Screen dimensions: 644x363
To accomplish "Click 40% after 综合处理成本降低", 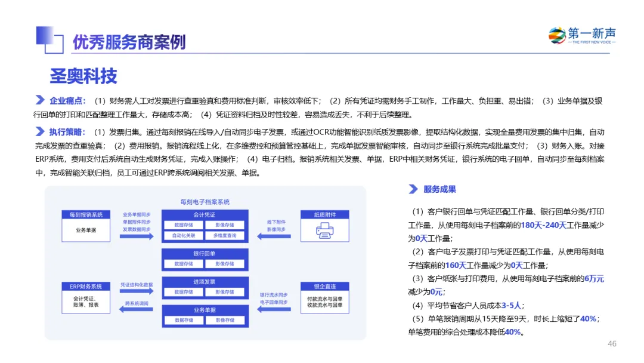I will (512, 332).
